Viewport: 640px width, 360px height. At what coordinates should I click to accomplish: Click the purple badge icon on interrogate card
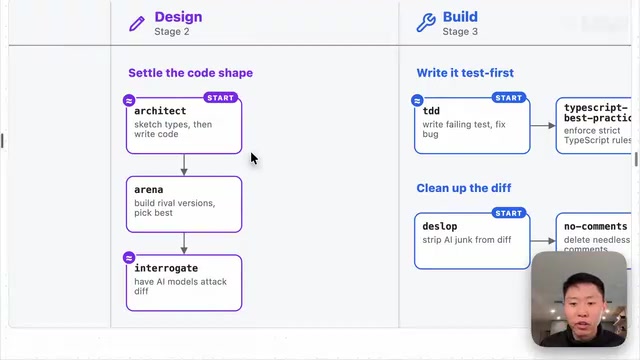click(129, 258)
